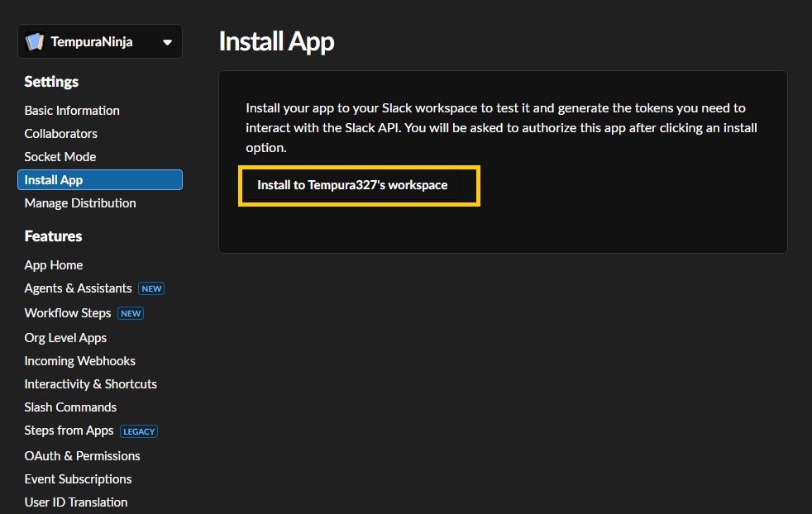
Task: Open User ID Translation page
Action: [x=75, y=502]
